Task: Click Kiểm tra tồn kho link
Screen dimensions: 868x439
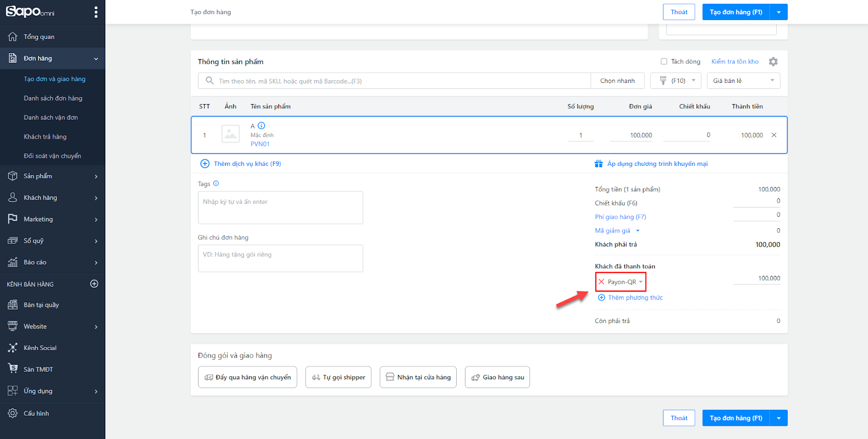Action: click(735, 62)
